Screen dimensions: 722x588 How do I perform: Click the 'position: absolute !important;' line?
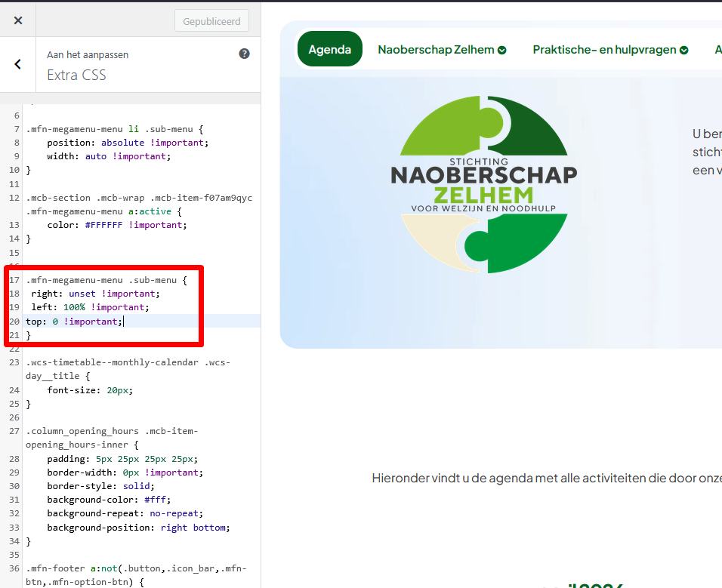coord(127,143)
